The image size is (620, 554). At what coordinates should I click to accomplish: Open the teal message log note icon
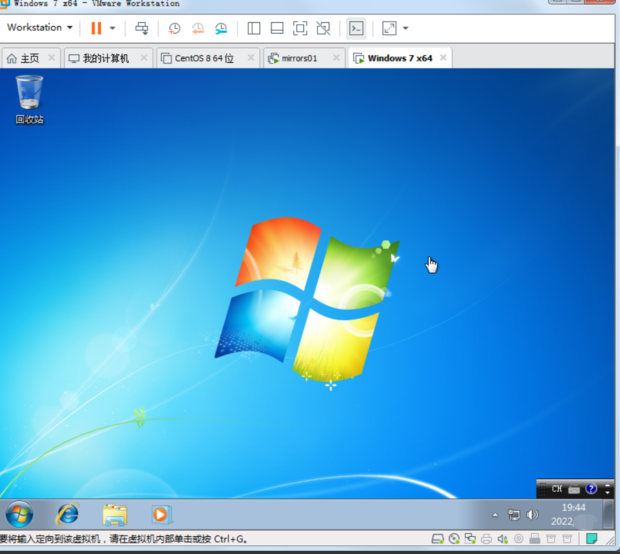tap(592, 539)
